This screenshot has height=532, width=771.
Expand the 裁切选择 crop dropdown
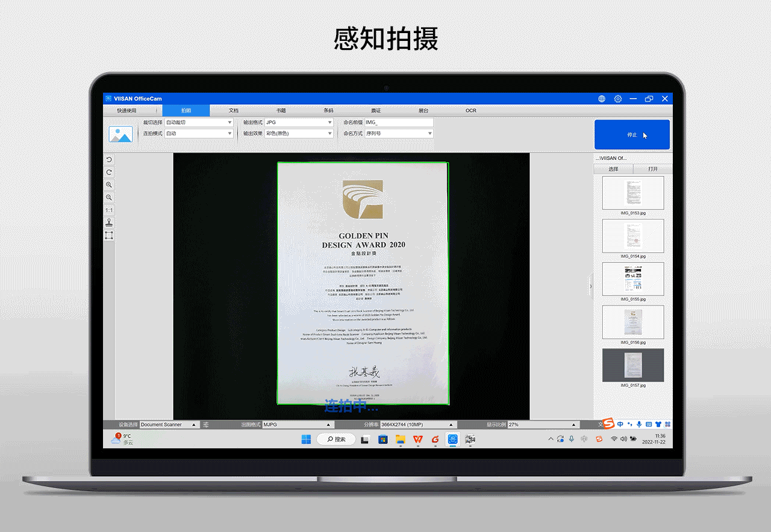click(x=199, y=122)
